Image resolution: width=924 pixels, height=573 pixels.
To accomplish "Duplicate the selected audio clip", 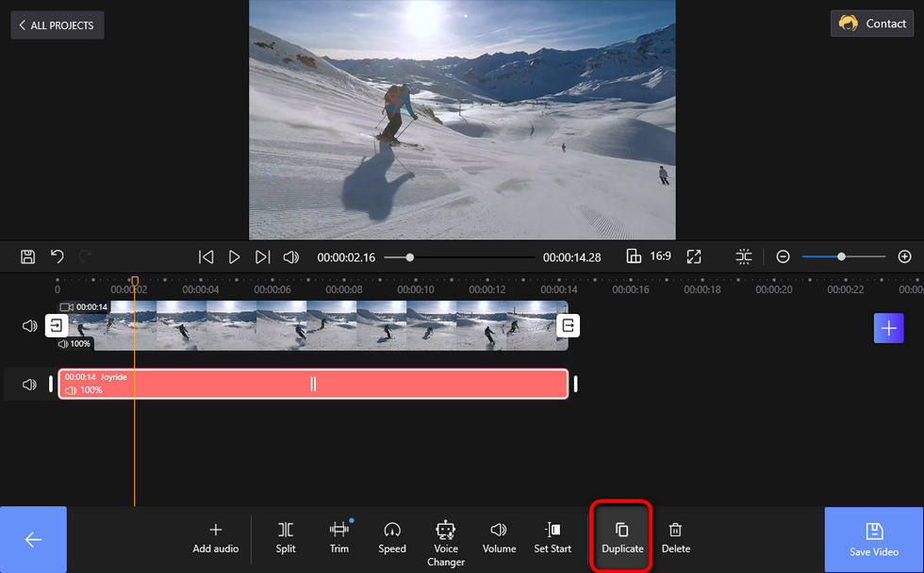I will [622, 539].
